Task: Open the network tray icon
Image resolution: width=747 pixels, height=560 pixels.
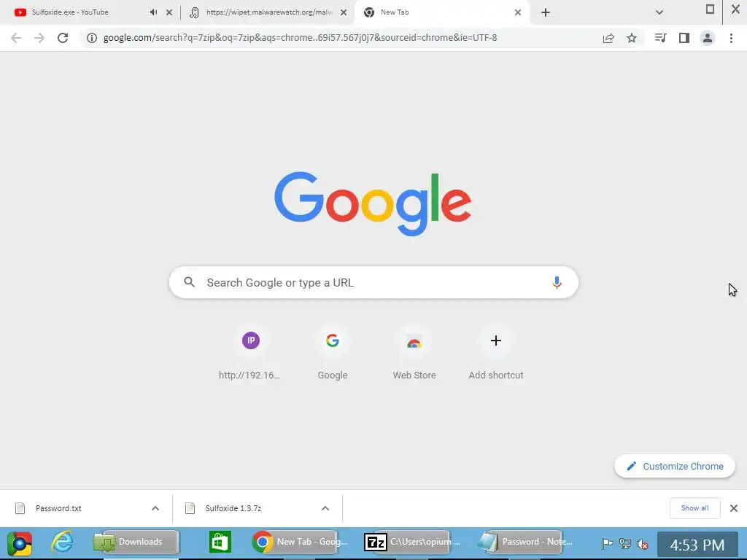Action: point(624,543)
